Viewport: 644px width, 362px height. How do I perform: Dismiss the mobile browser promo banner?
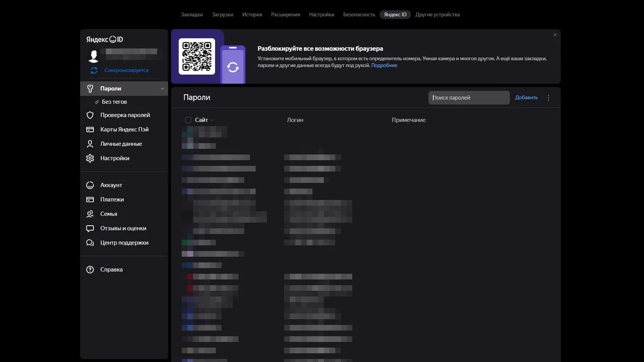[x=555, y=35]
